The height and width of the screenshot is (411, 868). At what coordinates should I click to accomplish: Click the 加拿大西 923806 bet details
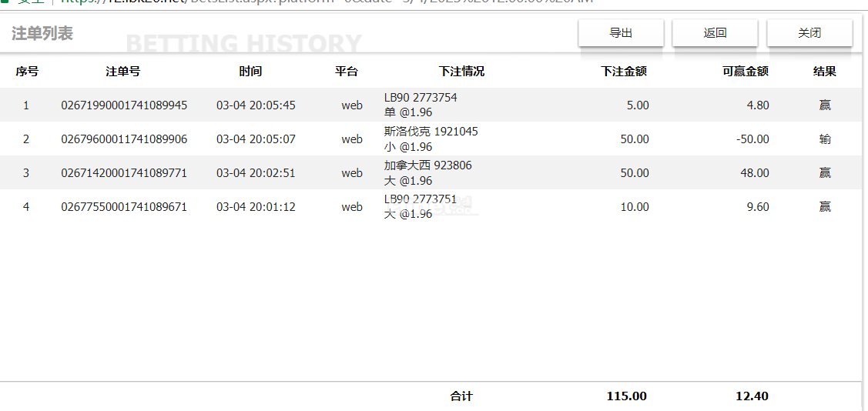tap(427, 165)
